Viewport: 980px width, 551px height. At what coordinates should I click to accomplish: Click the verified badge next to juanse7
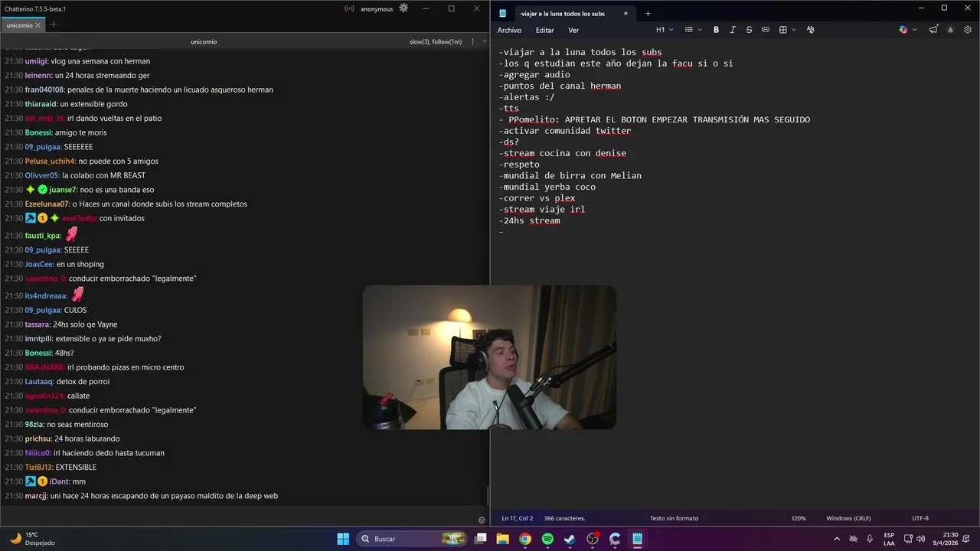[x=42, y=189]
